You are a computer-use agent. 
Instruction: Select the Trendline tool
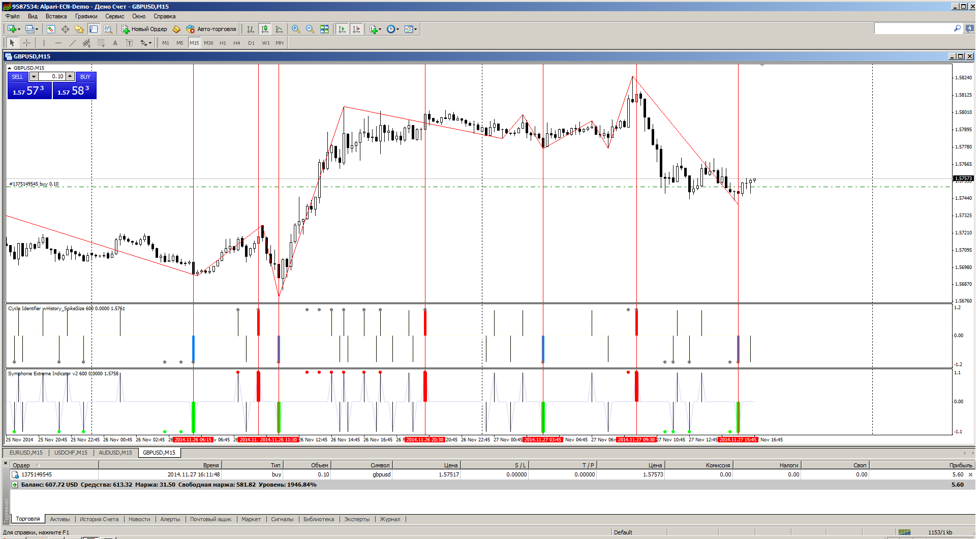[72, 43]
